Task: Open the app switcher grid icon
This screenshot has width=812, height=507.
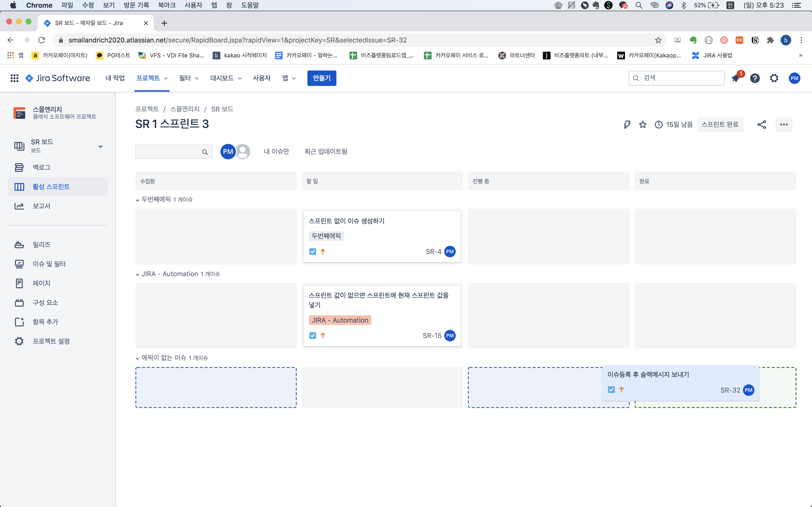Action: point(14,78)
